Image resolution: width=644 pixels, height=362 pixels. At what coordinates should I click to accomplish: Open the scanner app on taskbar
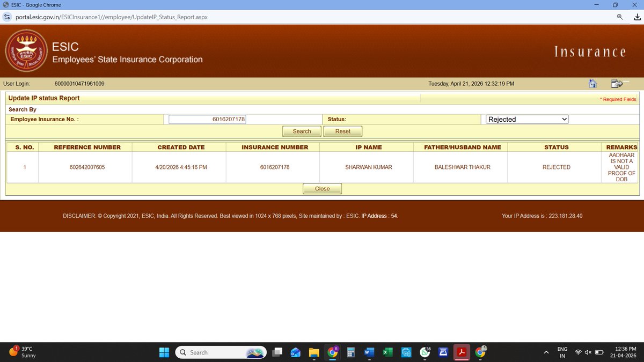tap(443, 352)
